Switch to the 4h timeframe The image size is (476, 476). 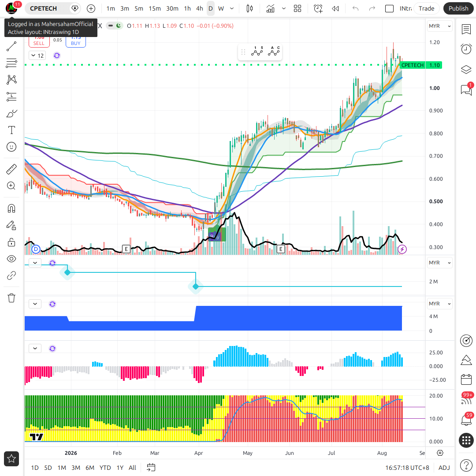pyautogui.click(x=200, y=8)
